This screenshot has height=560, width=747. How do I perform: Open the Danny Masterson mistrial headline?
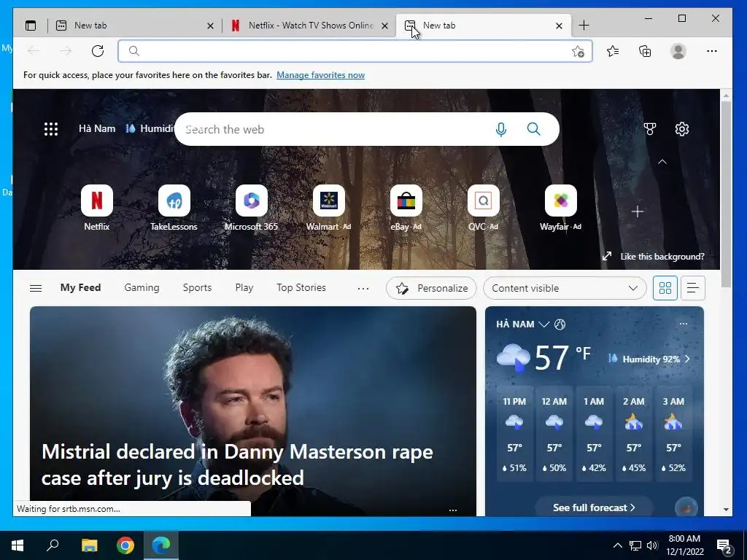[237, 464]
